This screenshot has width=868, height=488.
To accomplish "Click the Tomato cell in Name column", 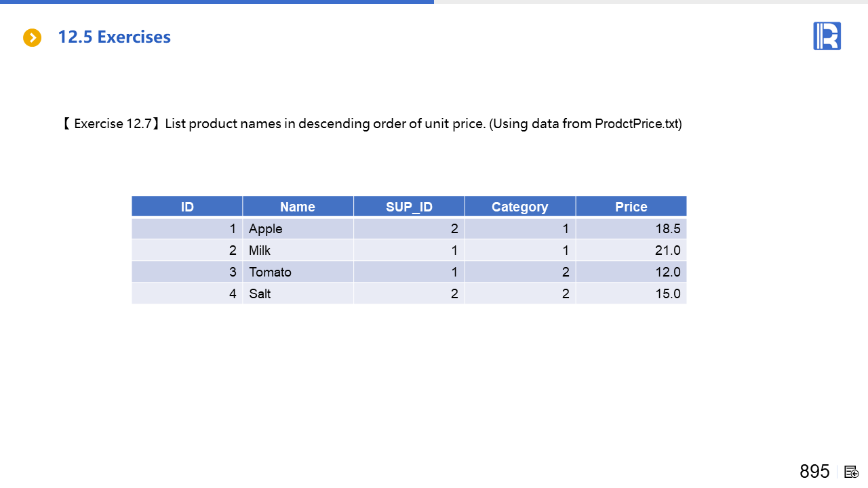I will pyautogui.click(x=270, y=272).
